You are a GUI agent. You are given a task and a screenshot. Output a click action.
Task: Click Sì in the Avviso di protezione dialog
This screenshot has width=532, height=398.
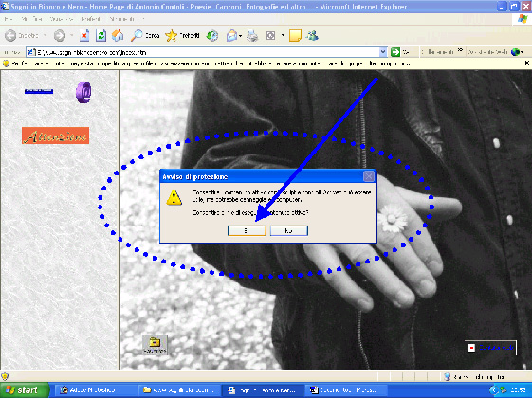click(247, 230)
